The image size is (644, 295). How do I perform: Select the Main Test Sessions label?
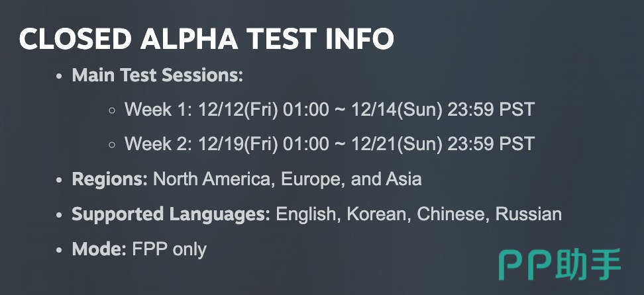158,75
